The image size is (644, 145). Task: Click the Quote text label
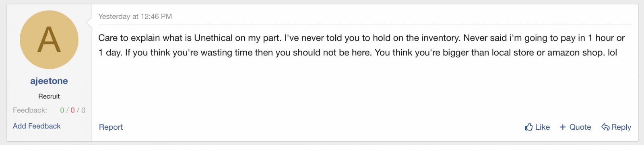[580, 127]
